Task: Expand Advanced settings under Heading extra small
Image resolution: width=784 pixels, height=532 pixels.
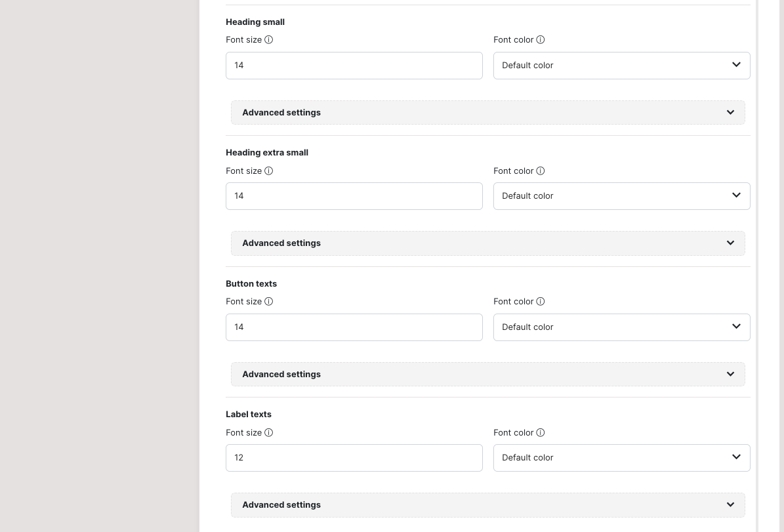Action: coord(487,243)
